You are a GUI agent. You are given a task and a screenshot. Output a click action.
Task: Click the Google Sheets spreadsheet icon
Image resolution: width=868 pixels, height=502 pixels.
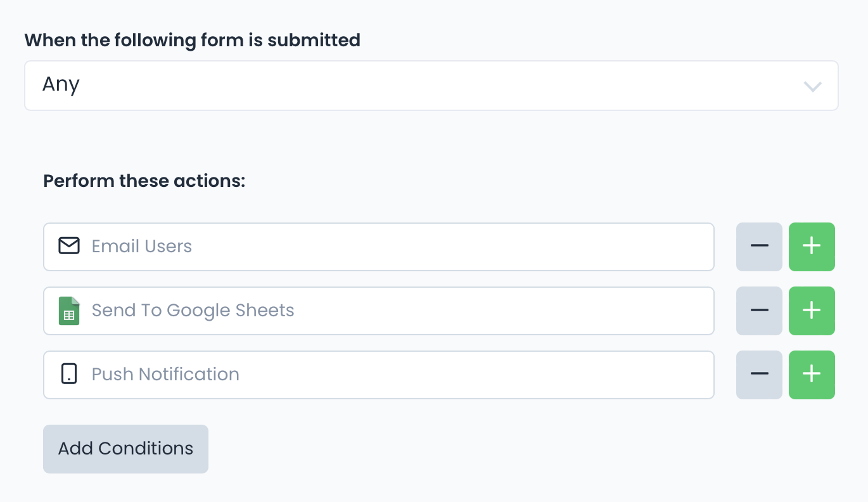coord(69,311)
